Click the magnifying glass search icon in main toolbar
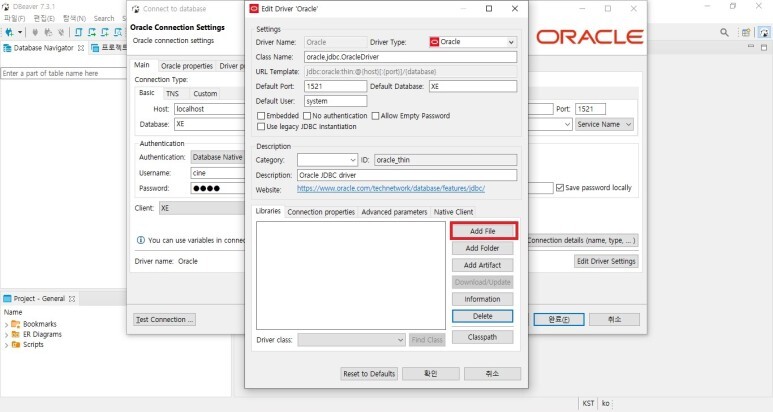Viewport: 773px width, 412px height. (x=724, y=33)
